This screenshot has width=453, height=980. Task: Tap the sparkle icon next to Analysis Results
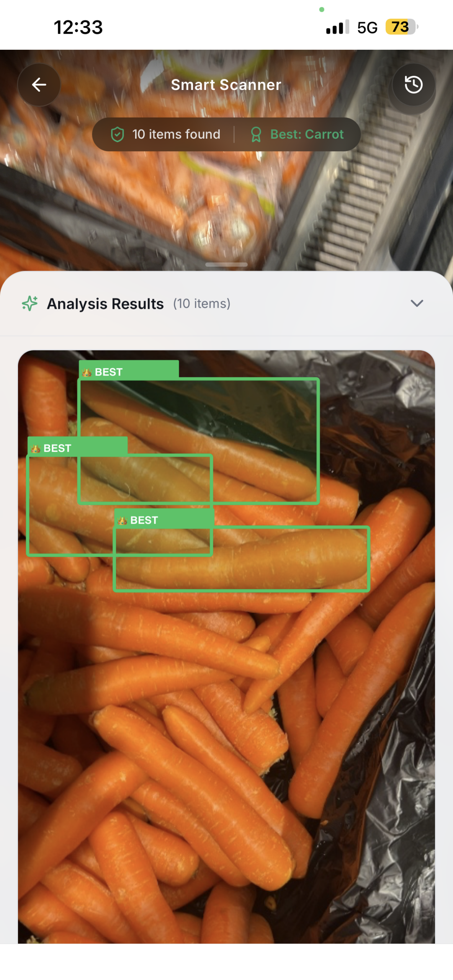[x=30, y=303]
